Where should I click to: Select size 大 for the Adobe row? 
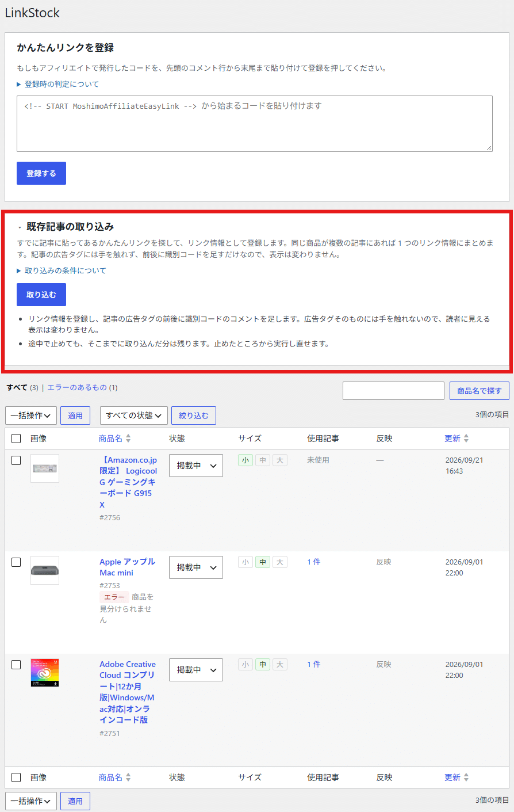pos(280,665)
